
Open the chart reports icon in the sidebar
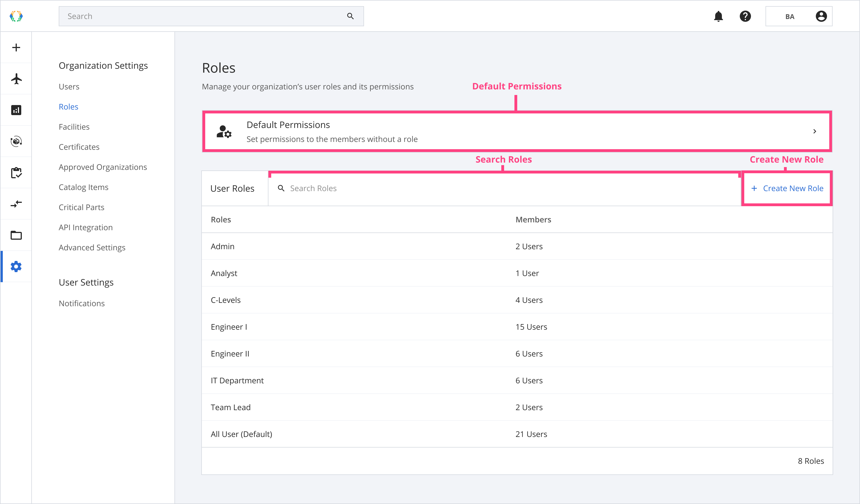point(16,110)
